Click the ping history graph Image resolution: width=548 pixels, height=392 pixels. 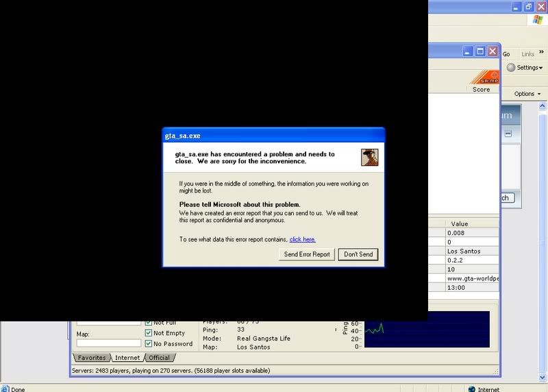point(426,329)
